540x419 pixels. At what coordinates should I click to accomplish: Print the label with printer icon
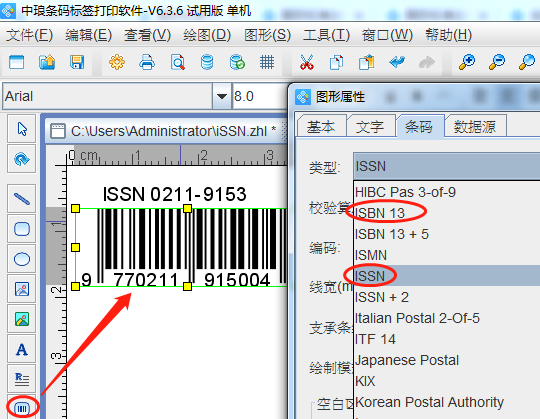coord(147,62)
